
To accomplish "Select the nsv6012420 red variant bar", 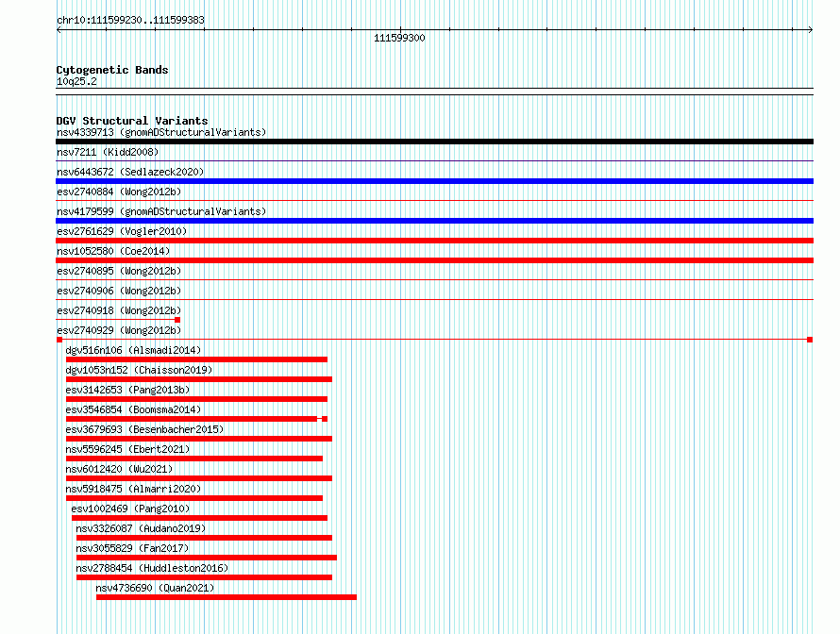I will [199, 478].
